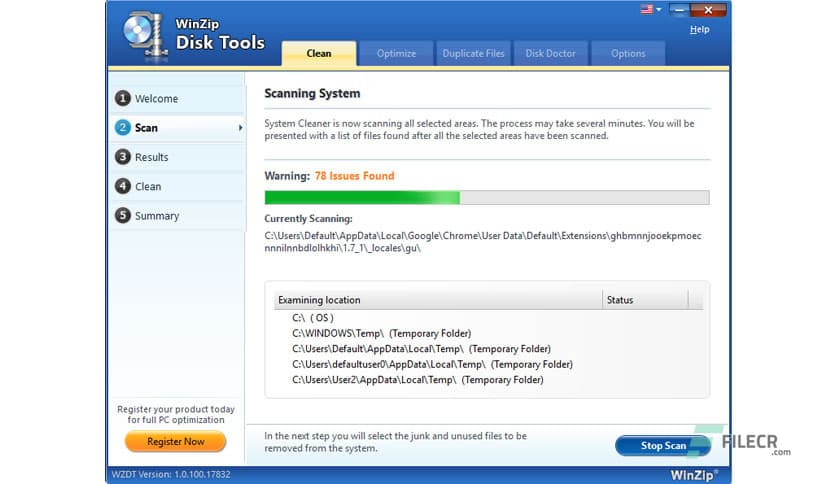This screenshot has height=484, width=836.
Task: Open the Duplicate Files tab
Action: pyautogui.click(x=473, y=53)
